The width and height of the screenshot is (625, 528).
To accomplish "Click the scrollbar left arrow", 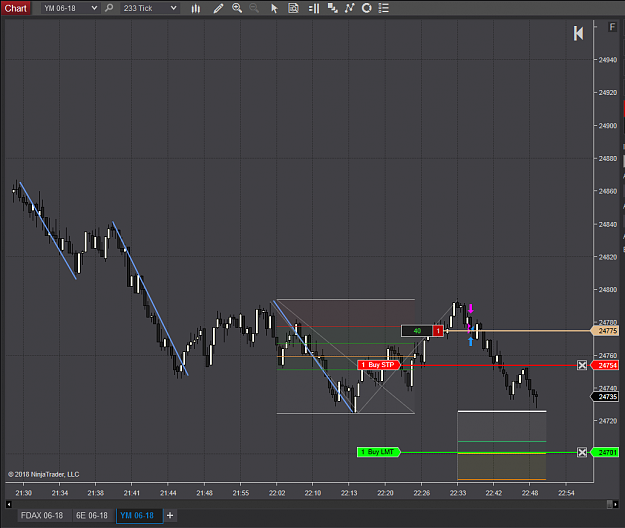I will (x=8, y=504).
